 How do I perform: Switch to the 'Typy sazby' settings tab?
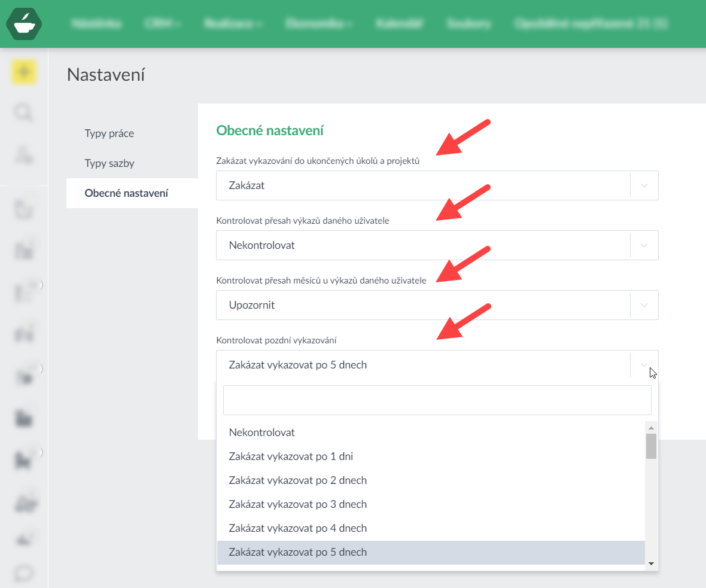[x=109, y=163]
